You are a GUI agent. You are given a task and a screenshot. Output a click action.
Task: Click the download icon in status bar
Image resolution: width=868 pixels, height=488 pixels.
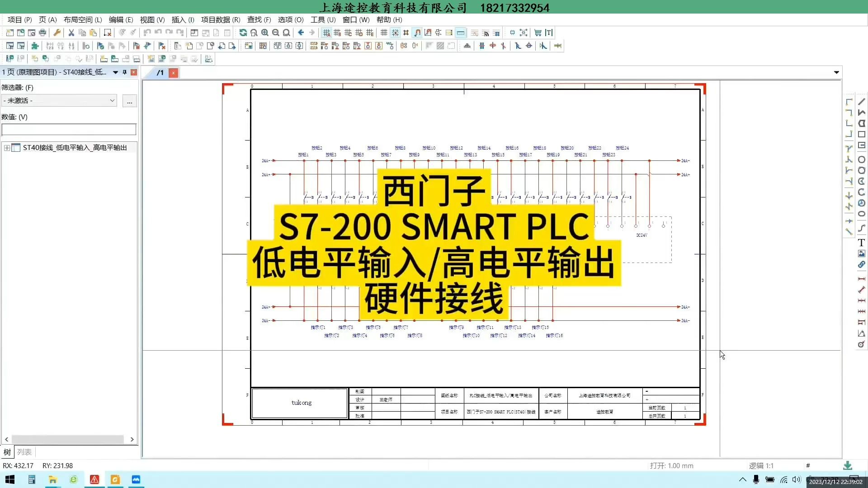(x=848, y=465)
